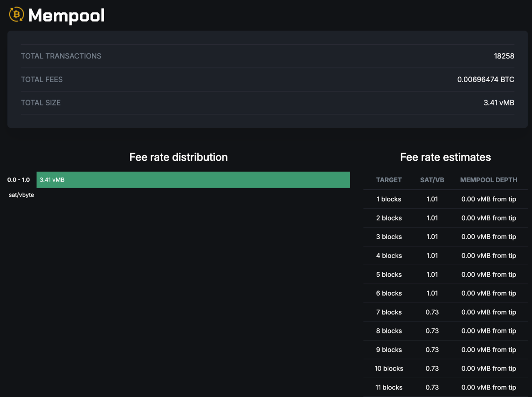Image resolution: width=532 pixels, height=397 pixels.
Task: Sort by the SAT/VB column header
Action: pos(432,180)
